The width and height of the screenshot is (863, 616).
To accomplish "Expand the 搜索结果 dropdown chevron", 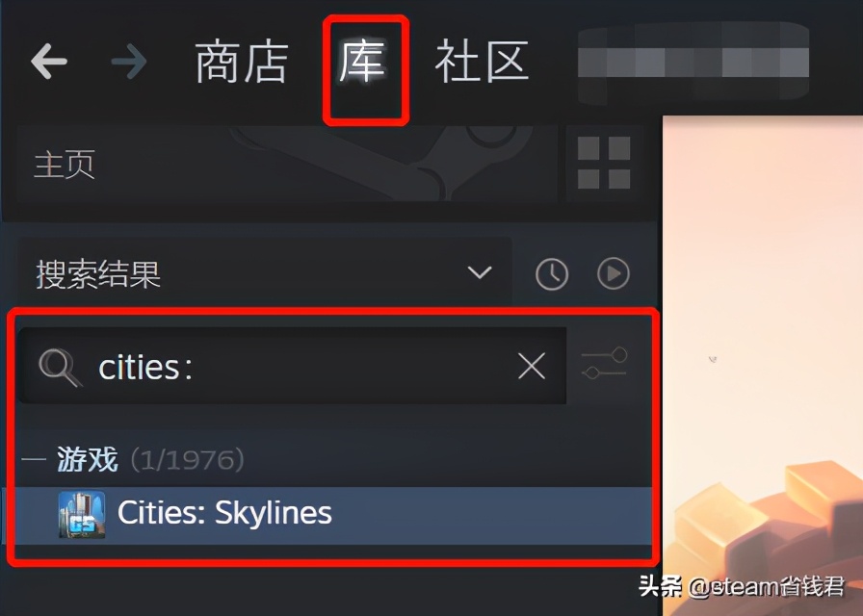I will coord(480,272).
